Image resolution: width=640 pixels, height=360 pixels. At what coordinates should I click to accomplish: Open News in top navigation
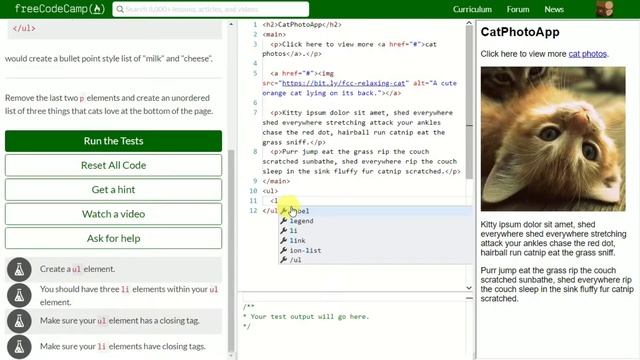tap(554, 9)
